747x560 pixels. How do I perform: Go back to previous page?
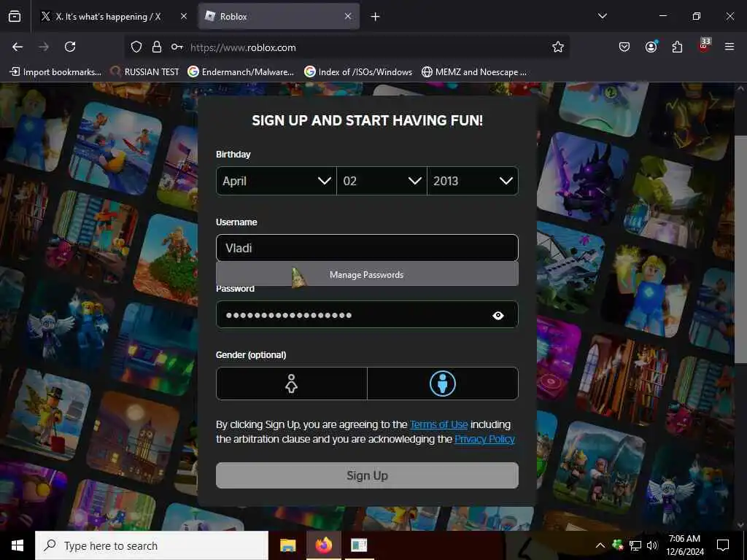click(18, 47)
